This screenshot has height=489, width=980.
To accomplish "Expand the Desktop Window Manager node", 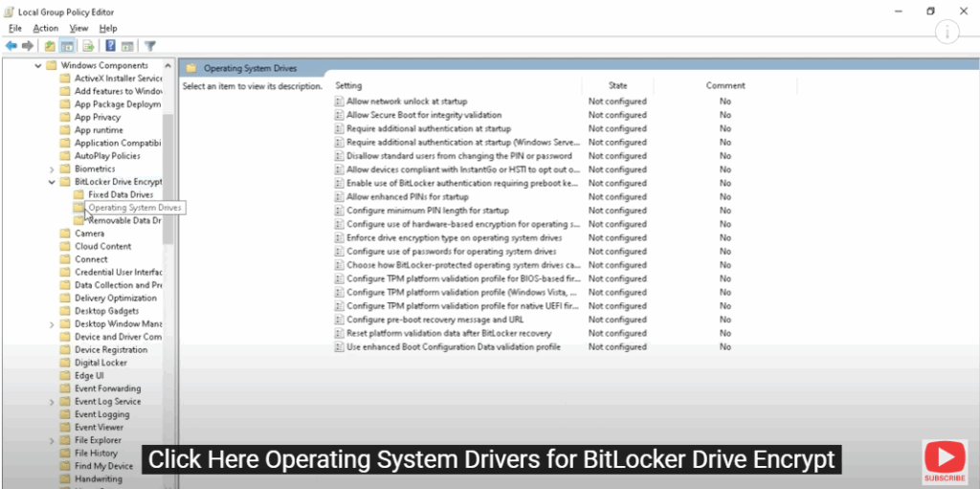I will (x=52, y=323).
